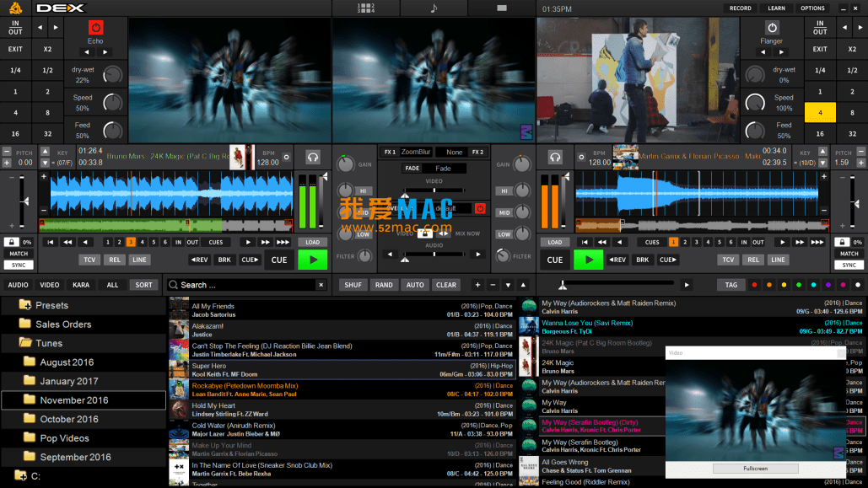Click the CLEAR playlist button

(445, 285)
